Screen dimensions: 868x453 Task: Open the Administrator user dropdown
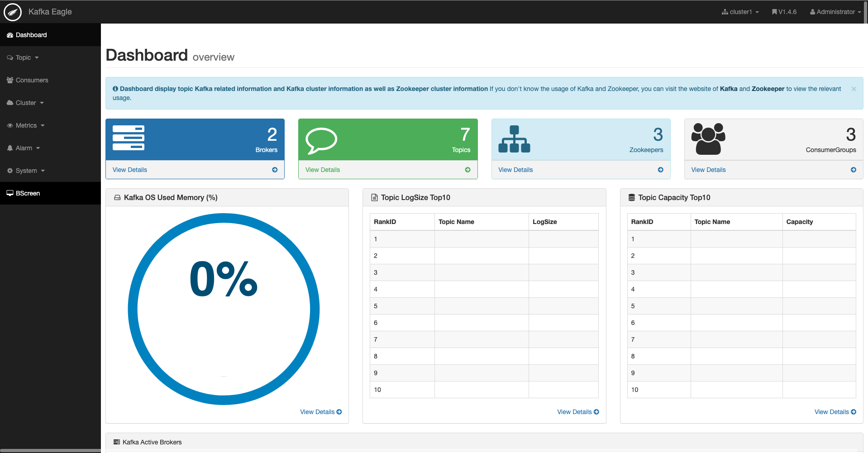835,12
